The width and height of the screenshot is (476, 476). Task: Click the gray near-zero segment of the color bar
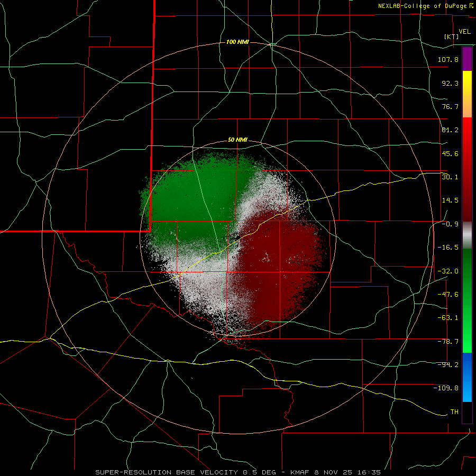click(467, 235)
